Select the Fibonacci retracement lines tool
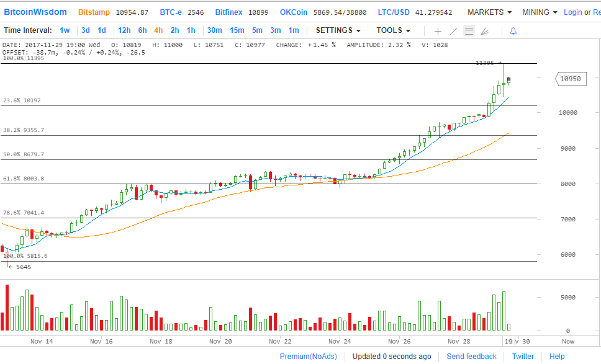 pyautogui.click(x=469, y=30)
